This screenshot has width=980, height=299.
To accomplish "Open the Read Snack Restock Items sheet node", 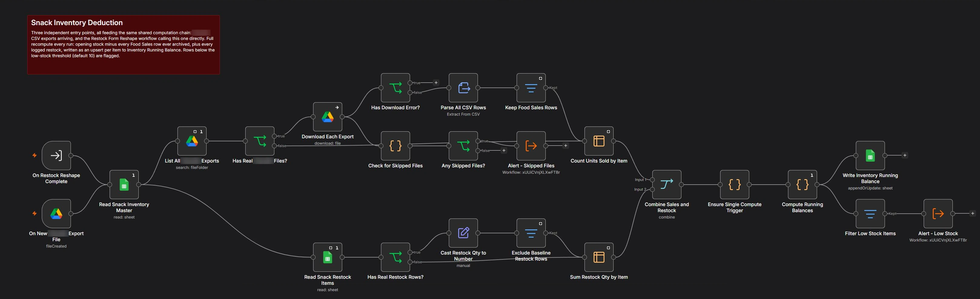I will (x=328, y=257).
